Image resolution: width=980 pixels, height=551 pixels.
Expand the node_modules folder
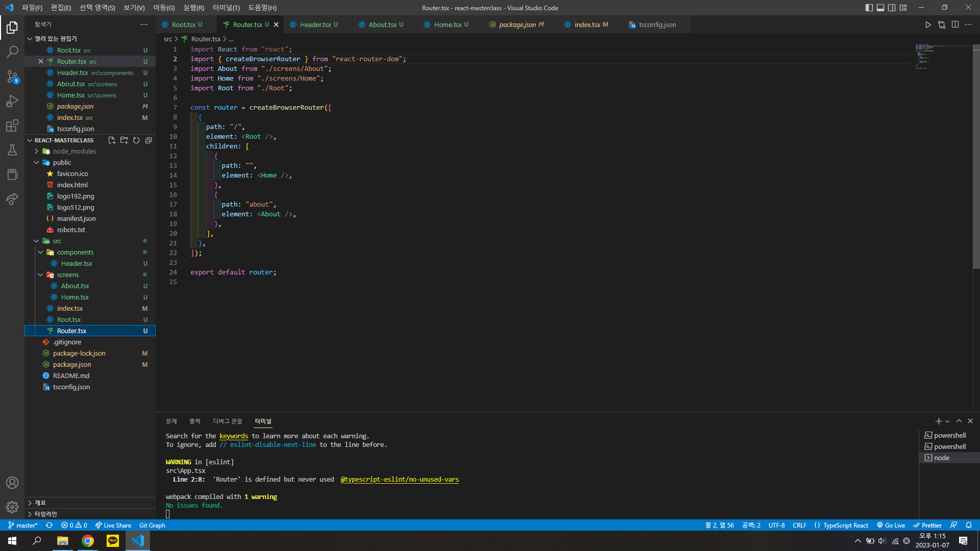(37, 151)
